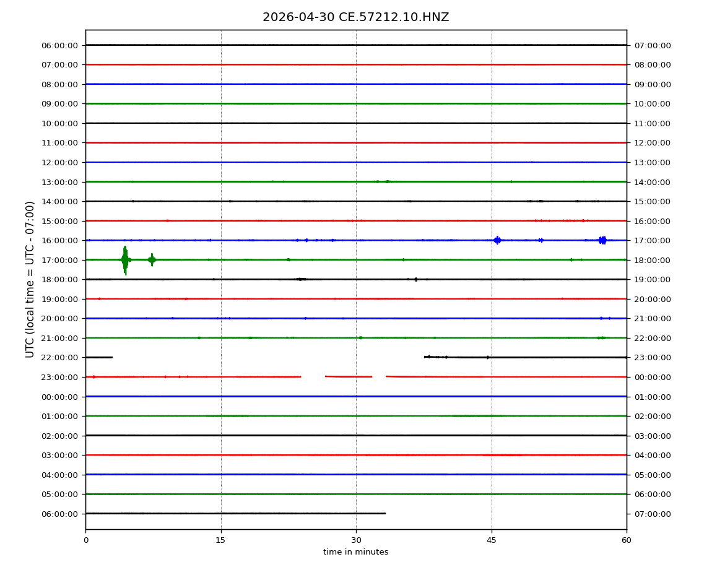
Task: Click the 45 tick on the x-axis
Action: [492, 540]
